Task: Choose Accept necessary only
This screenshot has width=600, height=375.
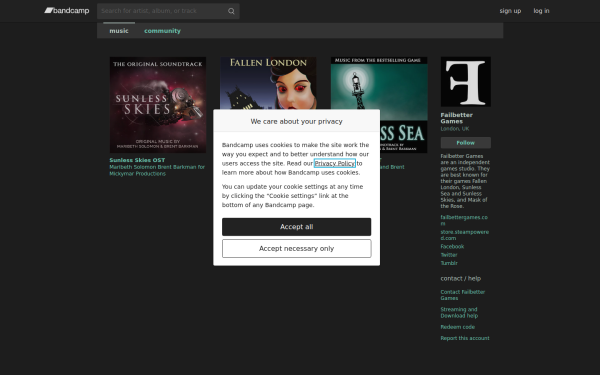Action: point(297,249)
